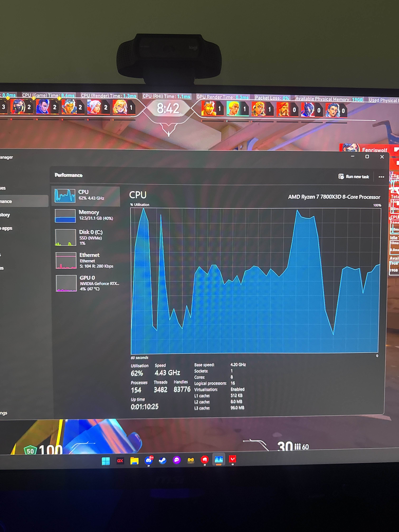Image resolution: width=399 pixels, height=532 pixels.
Task: Open Opera GX from taskbar
Action: (x=120, y=461)
